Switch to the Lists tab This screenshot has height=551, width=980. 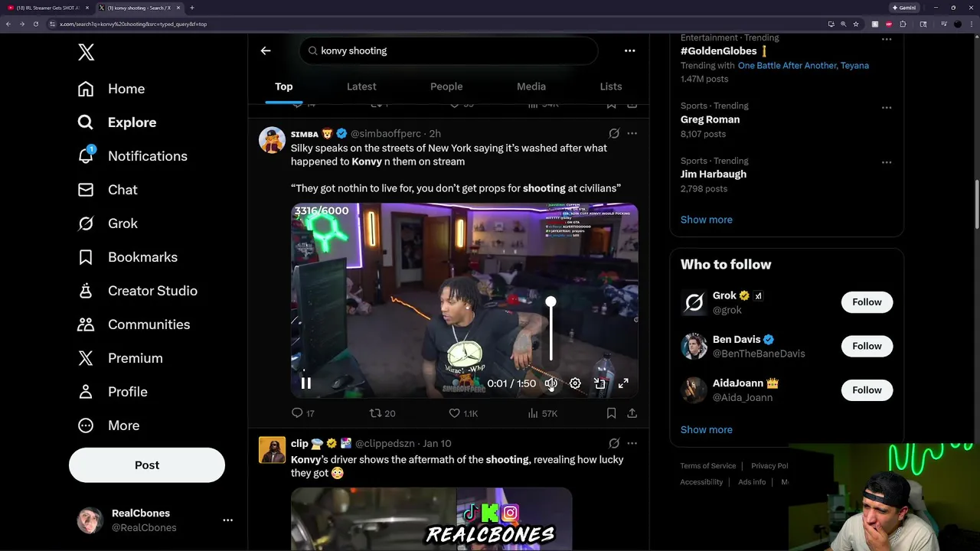(611, 86)
